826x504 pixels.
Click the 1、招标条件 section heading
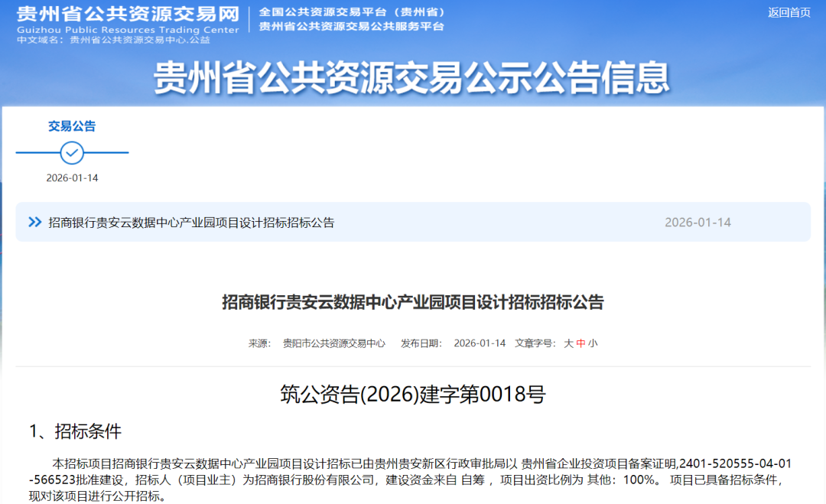pos(75,431)
